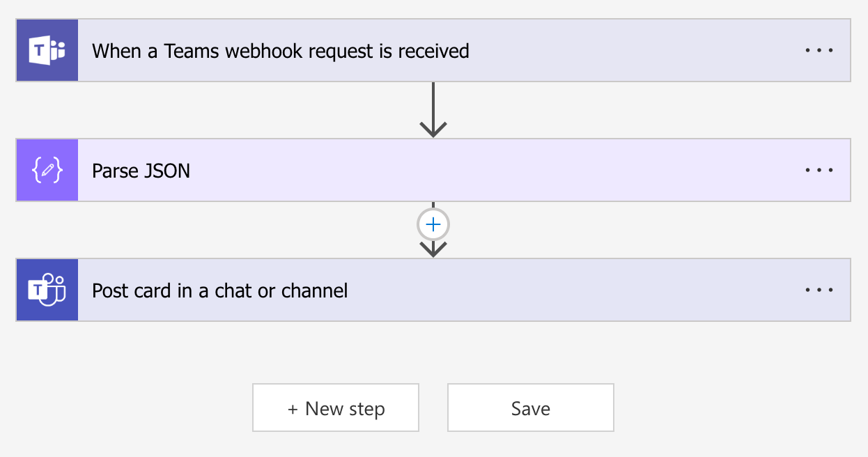
Task: Select the Parse JSON step title text
Action: (x=139, y=169)
